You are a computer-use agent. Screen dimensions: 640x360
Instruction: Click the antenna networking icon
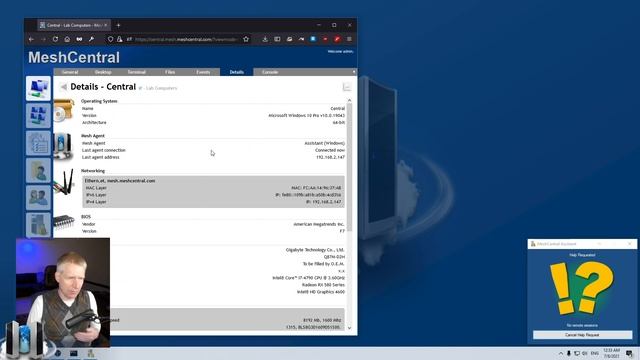(x=64, y=182)
